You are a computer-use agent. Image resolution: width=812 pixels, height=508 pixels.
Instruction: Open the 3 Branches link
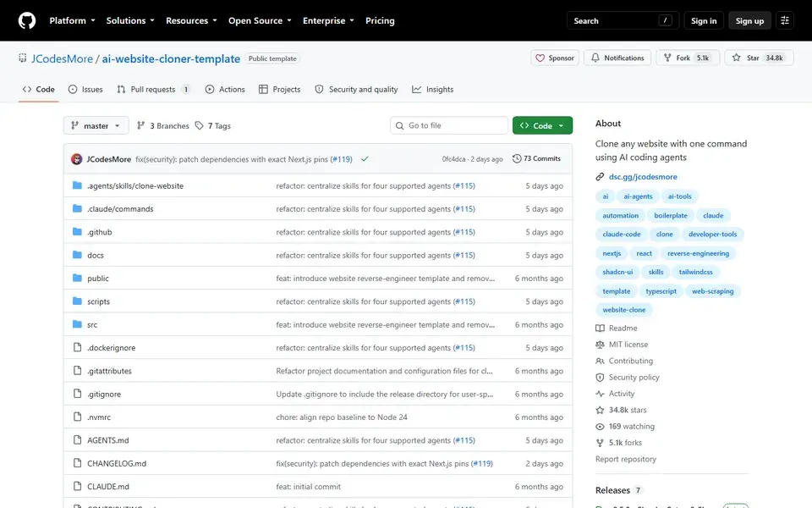pos(163,126)
